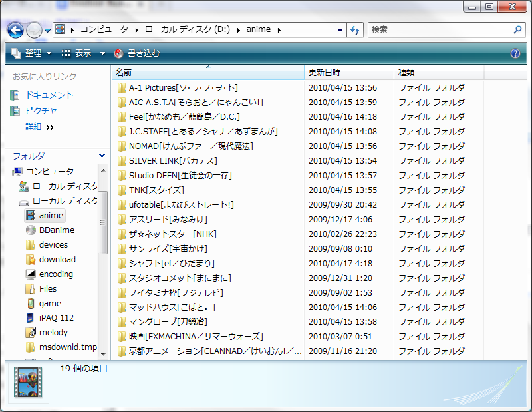Image resolution: width=532 pixels, height=412 pixels.
Task: Click anime breadcrumb segment
Action: [x=259, y=29]
